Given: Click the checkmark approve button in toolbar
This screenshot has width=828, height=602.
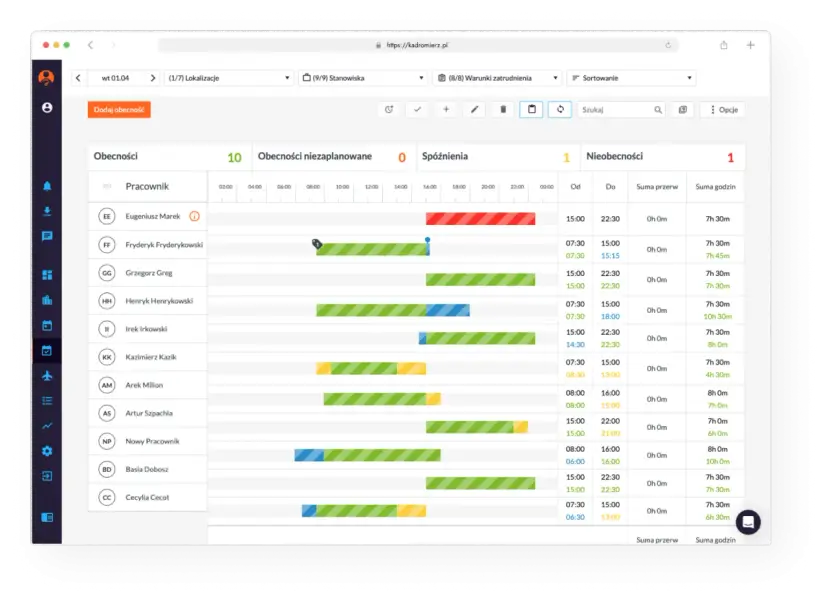Looking at the screenshot, I should pyautogui.click(x=418, y=109).
